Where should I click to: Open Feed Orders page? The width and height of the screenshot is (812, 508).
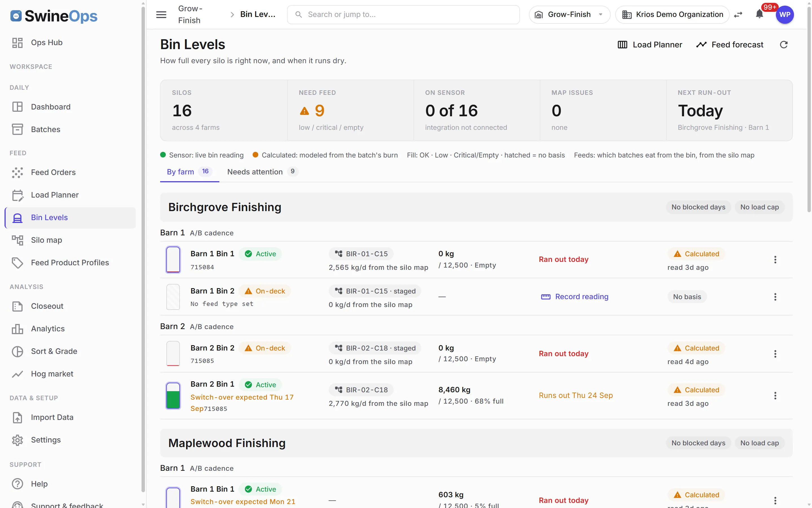tap(70, 172)
